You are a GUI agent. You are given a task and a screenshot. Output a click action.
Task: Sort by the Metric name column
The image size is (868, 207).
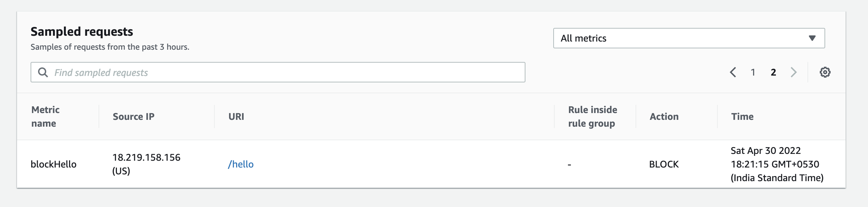click(46, 116)
